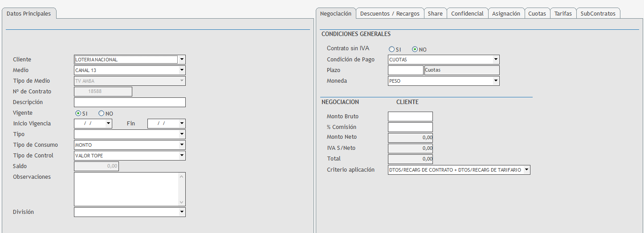644x233 pixels.
Task: Click the Observaciones scrollbar down arrow
Action: [x=181, y=202]
